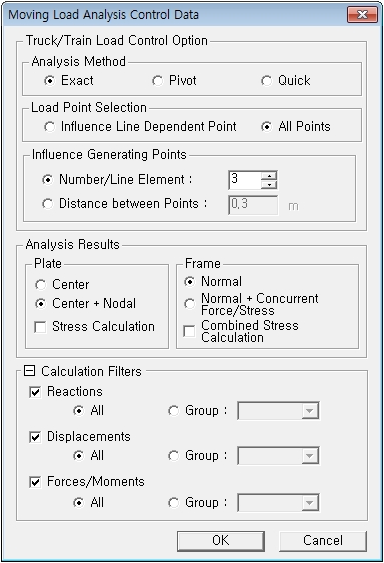Collapse the Calculation Filters section
This screenshot has height=563, width=384.
coord(29,371)
